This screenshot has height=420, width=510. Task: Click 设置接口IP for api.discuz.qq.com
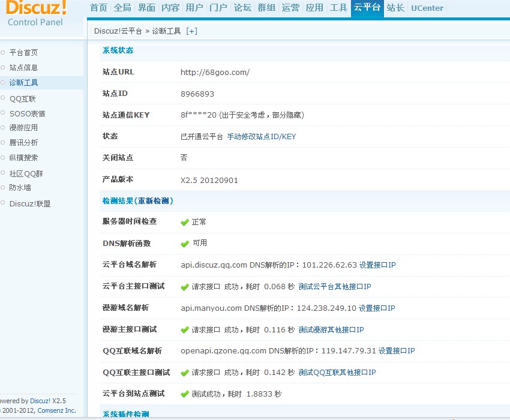point(377,265)
